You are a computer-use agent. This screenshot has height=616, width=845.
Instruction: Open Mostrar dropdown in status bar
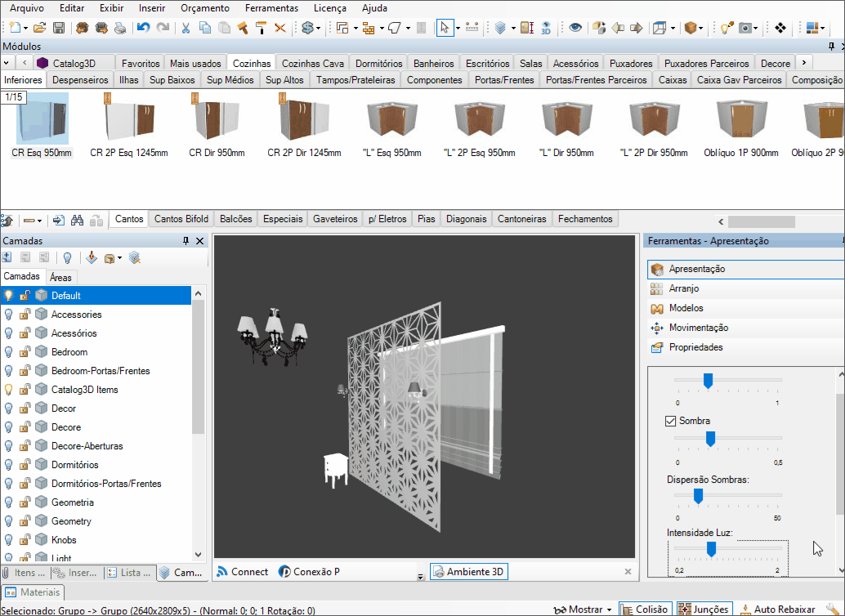click(x=610, y=609)
